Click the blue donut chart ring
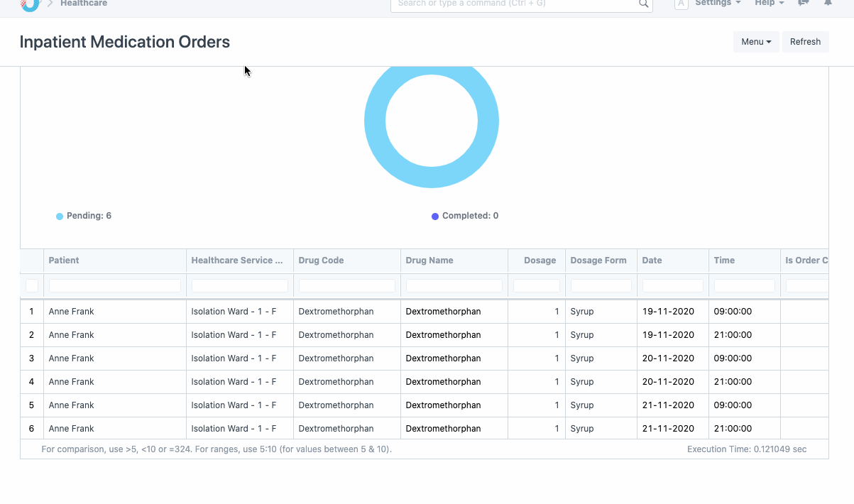The image size is (854, 504). tap(375, 121)
